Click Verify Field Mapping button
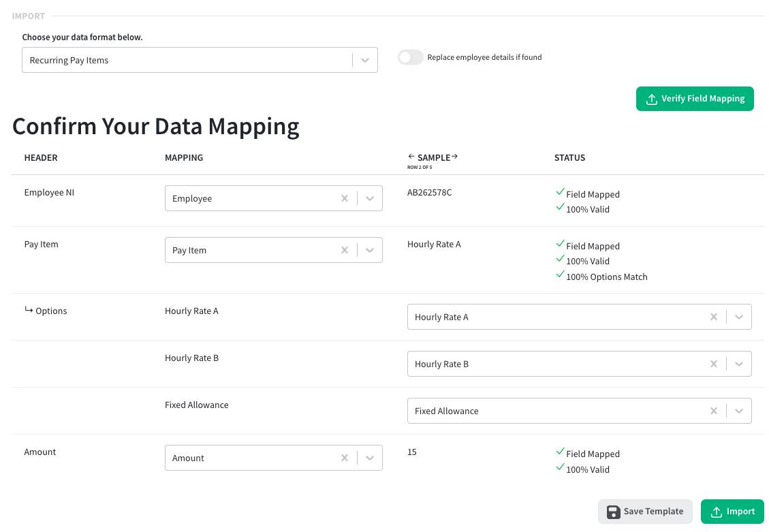Image resolution: width=769 pixels, height=532 pixels. (x=695, y=99)
